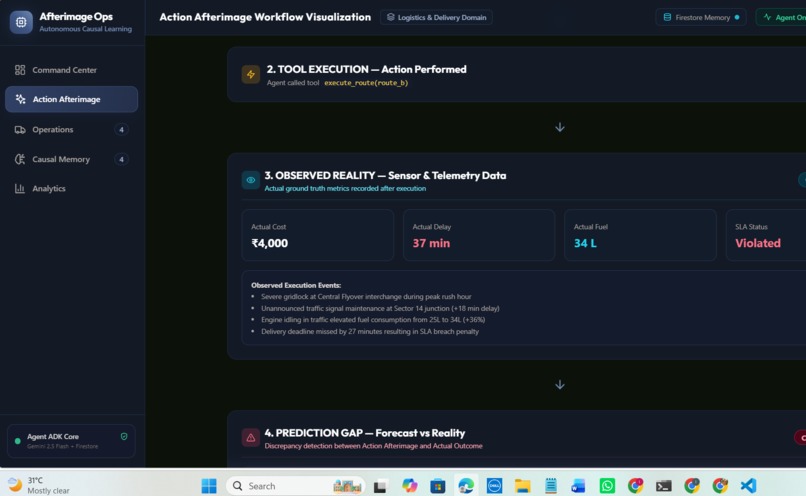Click the Logistics & Delivery Domain badge
806x496 pixels.
(436, 17)
